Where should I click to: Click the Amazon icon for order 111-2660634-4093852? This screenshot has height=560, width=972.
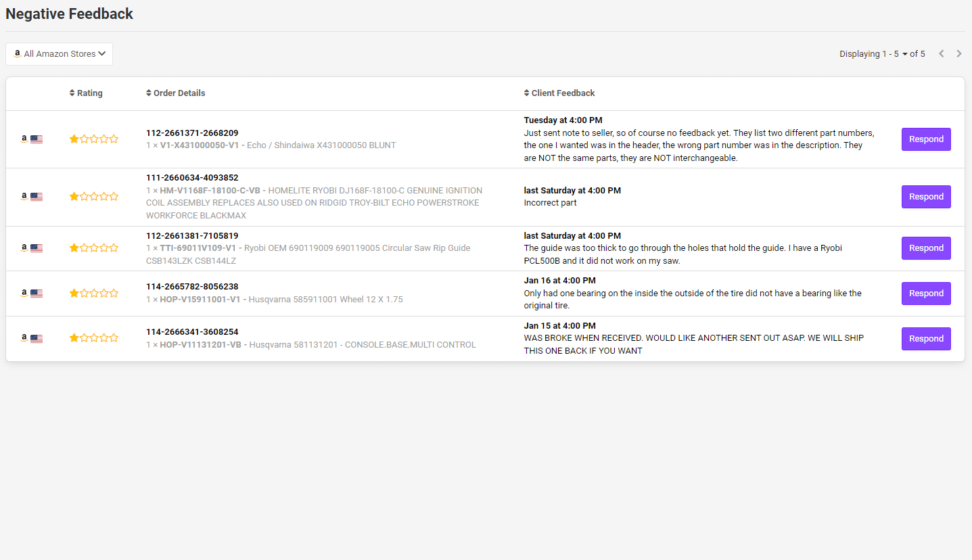(x=24, y=197)
